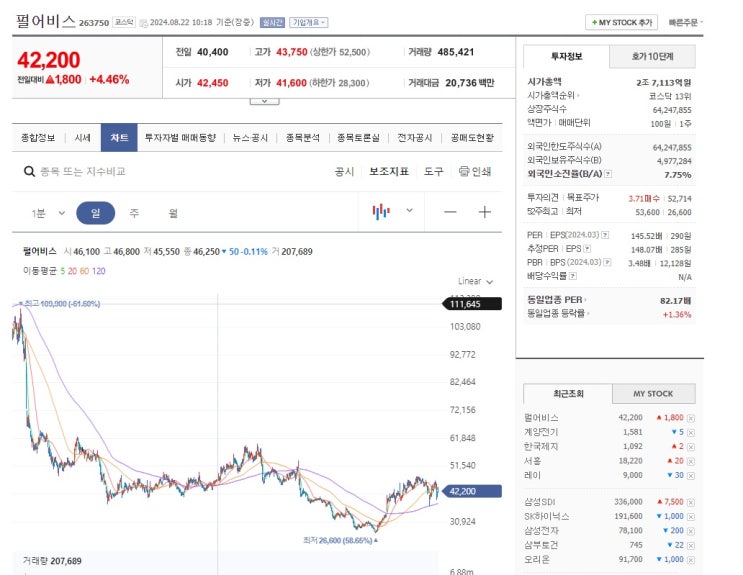
Task: Remove 삼성SDI from recent list
Action: tap(690, 502)
